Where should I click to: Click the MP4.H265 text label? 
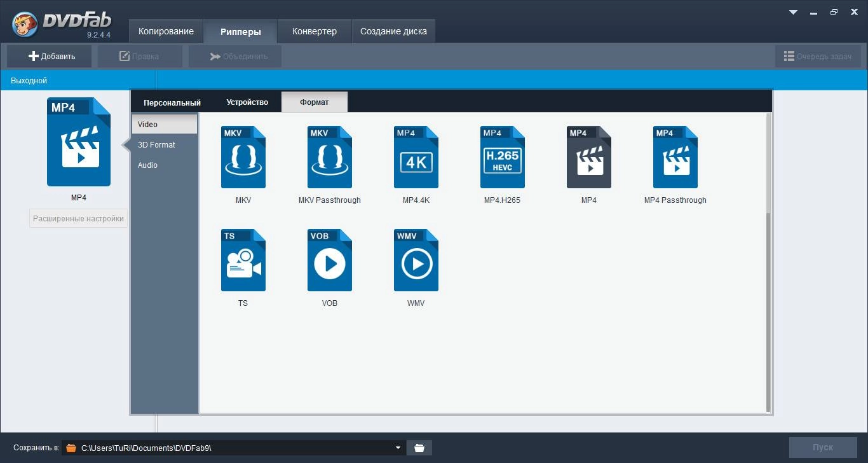pos(503,200)
